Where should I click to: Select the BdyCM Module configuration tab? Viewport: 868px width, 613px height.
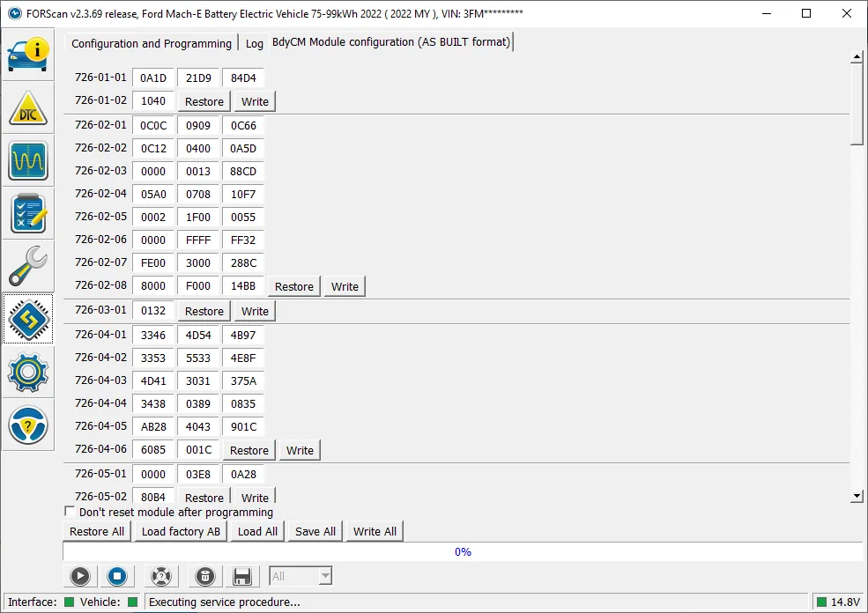(391, 42)
